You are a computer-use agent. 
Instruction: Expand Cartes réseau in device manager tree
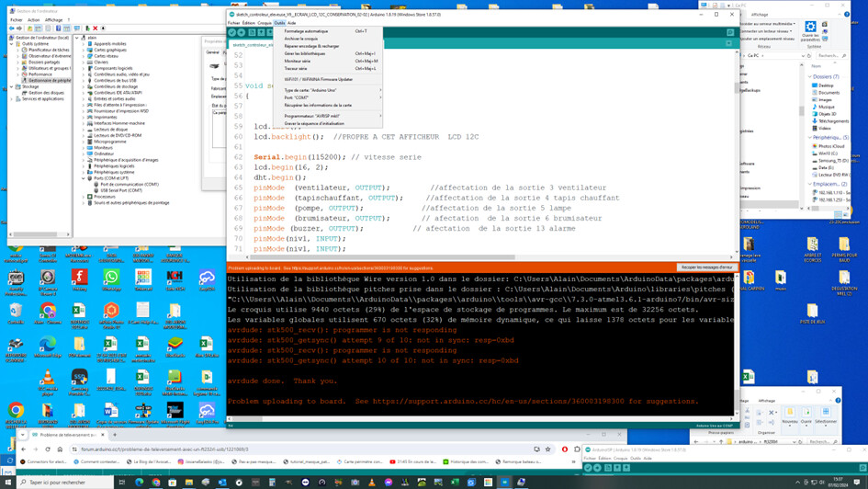84,56
